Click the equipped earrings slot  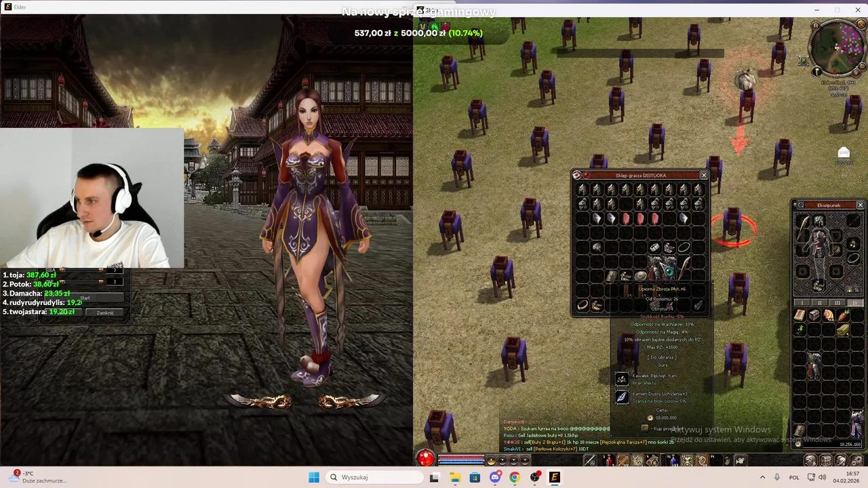[852, 243]
